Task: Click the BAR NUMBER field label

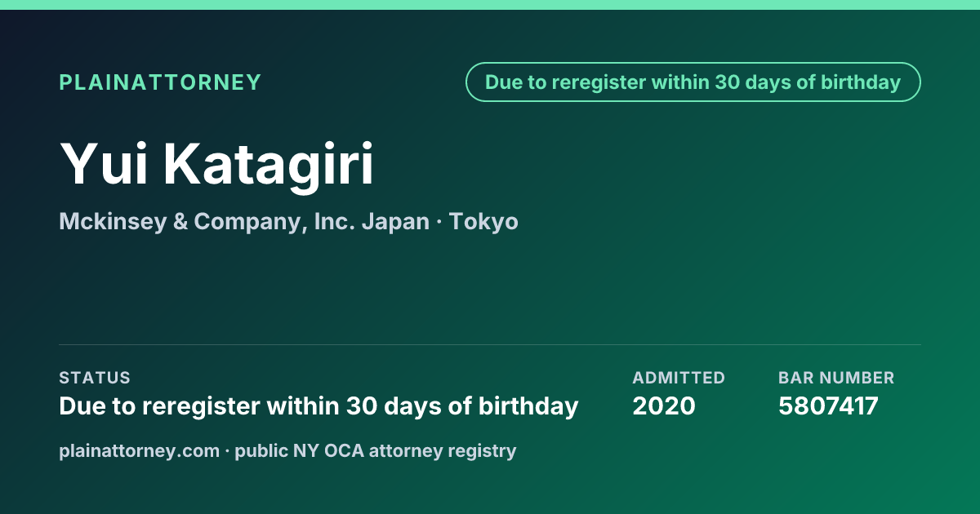Action: point(836,378)
